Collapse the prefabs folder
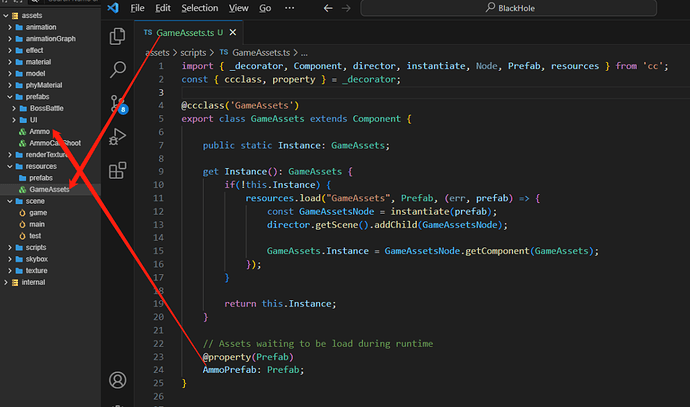This screenshot has height=407, width=690. click(10, 96)
